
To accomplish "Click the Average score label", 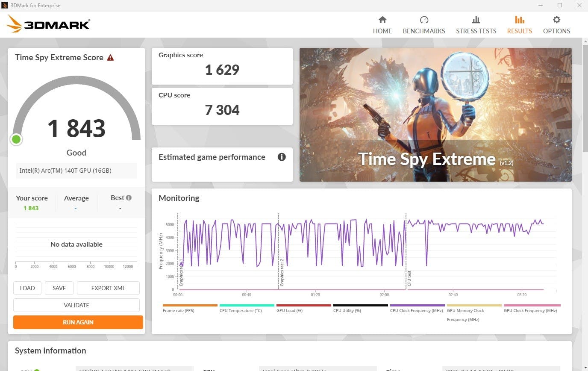I will (76, 198).
